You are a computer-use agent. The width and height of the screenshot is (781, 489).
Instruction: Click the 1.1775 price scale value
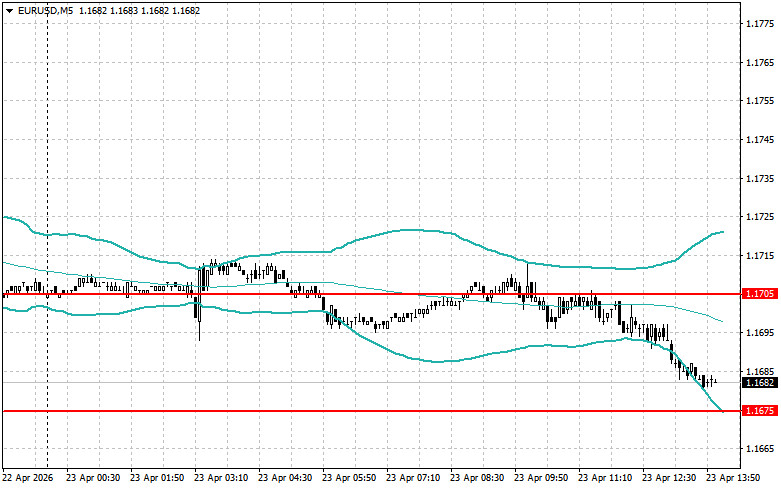(760, 23)
